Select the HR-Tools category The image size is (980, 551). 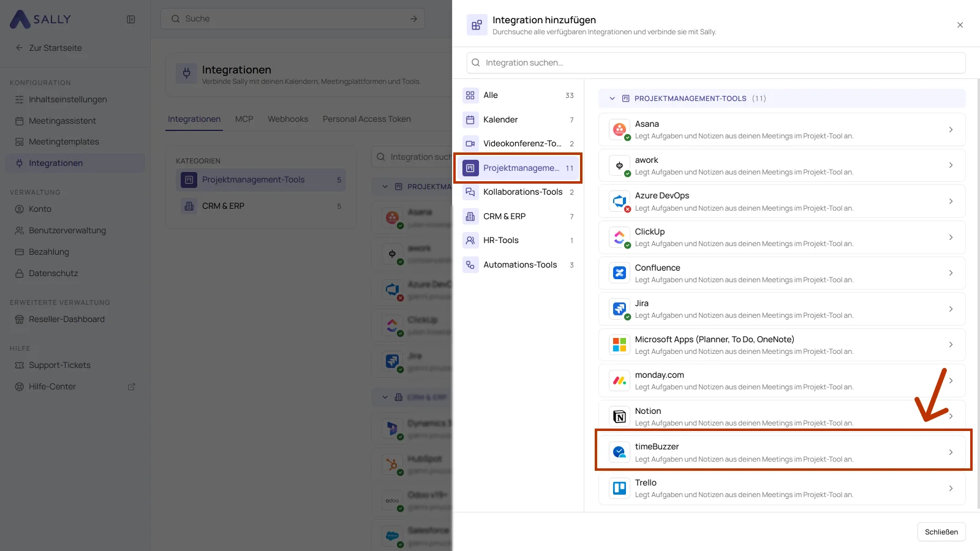519,240
